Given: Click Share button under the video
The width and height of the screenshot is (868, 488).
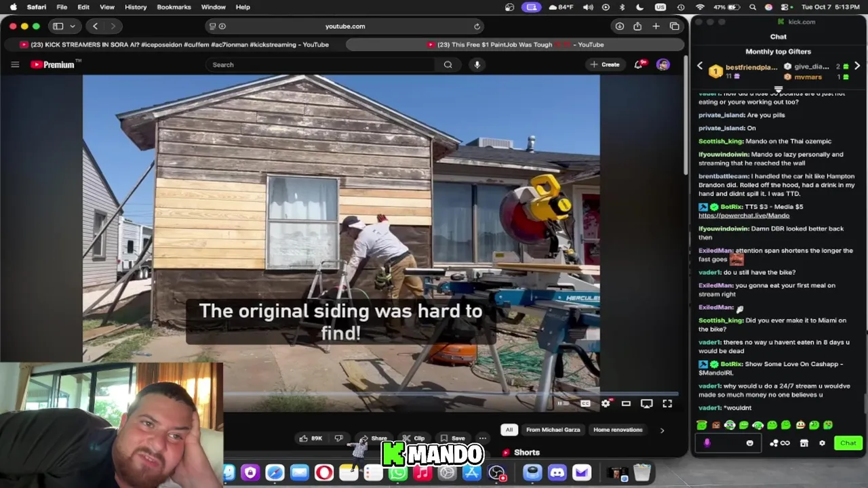Looking at the screenshot, I should (x=372, y=439).
